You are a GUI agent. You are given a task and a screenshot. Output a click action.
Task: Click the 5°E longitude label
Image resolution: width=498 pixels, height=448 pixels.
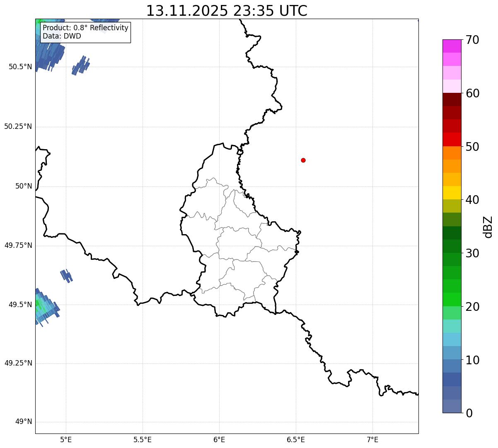coord(66,440)
